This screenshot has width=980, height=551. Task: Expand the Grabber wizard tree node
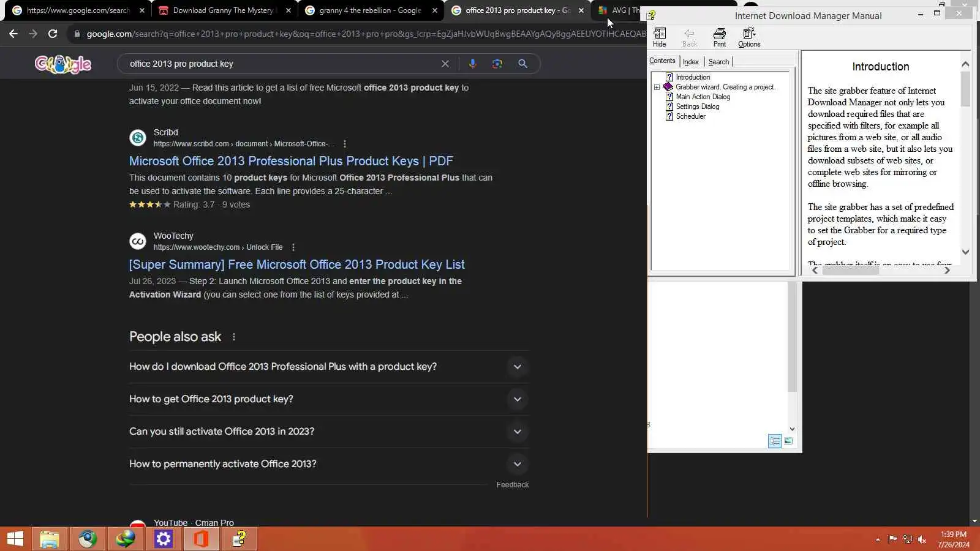(657, 87)
